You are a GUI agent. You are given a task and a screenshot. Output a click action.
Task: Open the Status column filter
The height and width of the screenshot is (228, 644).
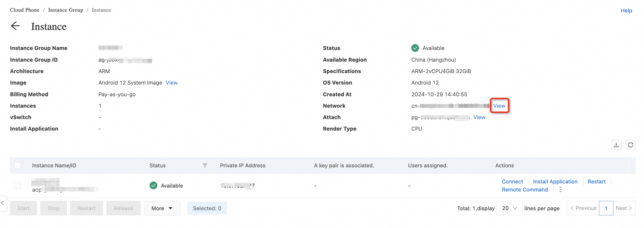coord(205,165)
